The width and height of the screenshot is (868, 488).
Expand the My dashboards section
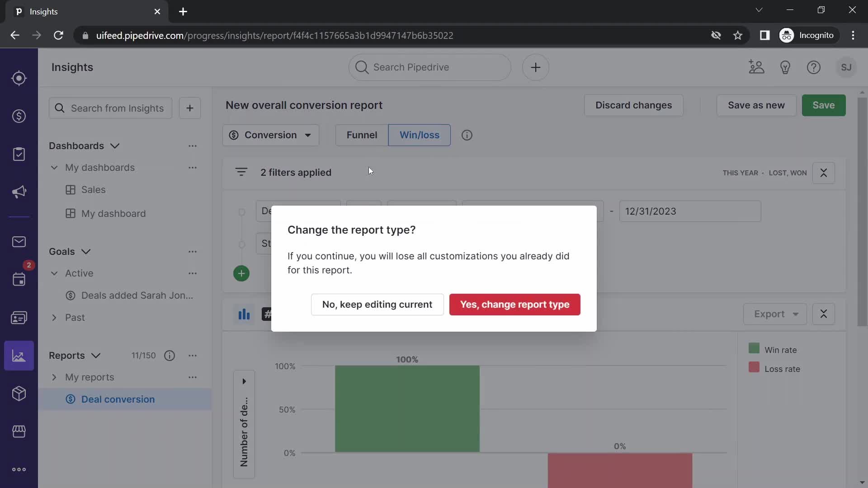[54, 168]
